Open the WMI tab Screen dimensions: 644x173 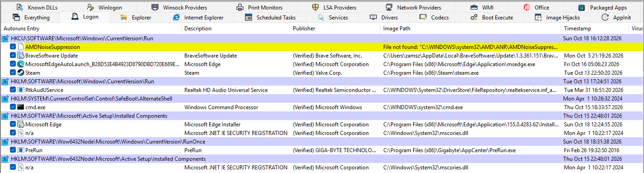tap(482, 7)
